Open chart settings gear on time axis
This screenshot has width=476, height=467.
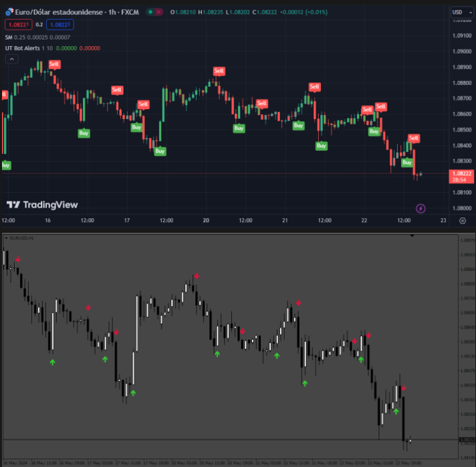[463, 221]
